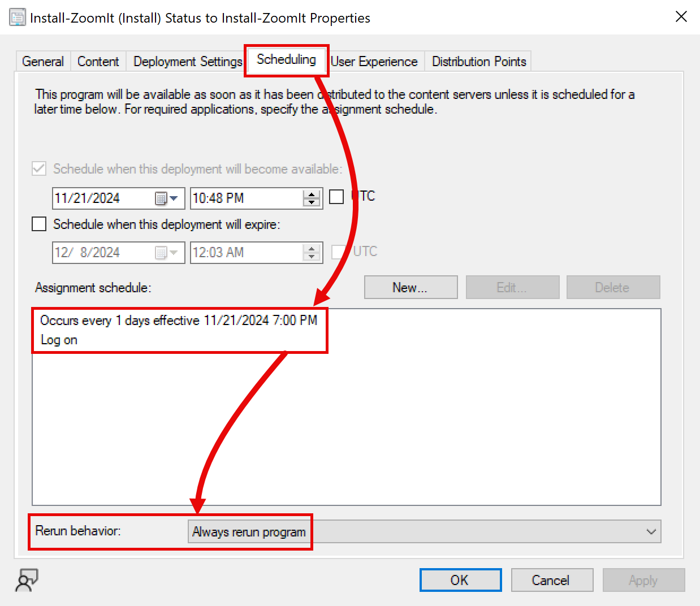This screenshot has height=606, width=700.
Task: Open the User Experience tab
Action: coord(374,61)
